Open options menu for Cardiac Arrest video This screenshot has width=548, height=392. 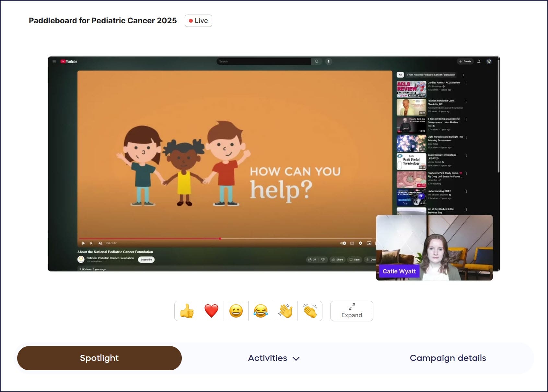pos(466,83)
